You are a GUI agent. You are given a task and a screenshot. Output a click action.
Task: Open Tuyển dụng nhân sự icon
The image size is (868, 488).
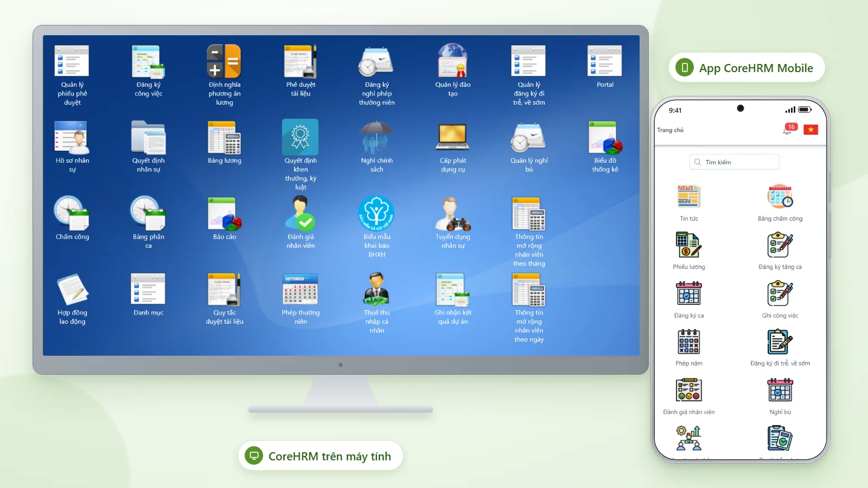coord(452,213)
